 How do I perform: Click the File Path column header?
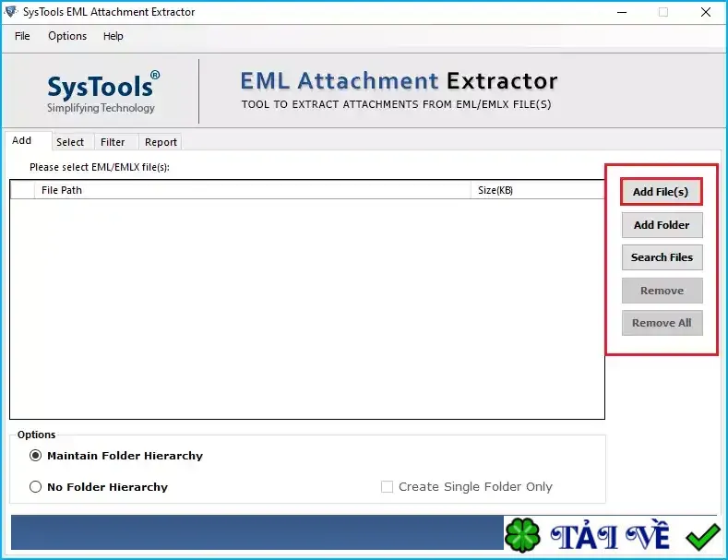[x=253, y=190]
